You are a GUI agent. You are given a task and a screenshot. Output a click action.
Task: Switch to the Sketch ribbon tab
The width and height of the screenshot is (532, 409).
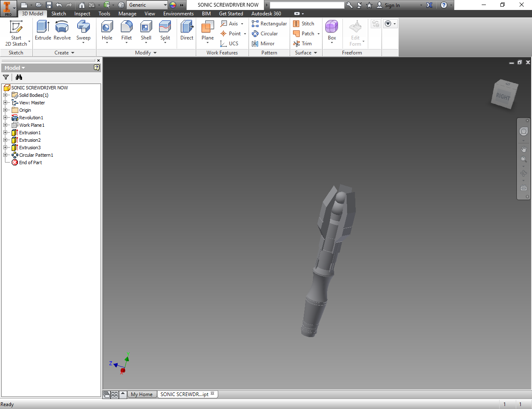[x=59, y=14]
